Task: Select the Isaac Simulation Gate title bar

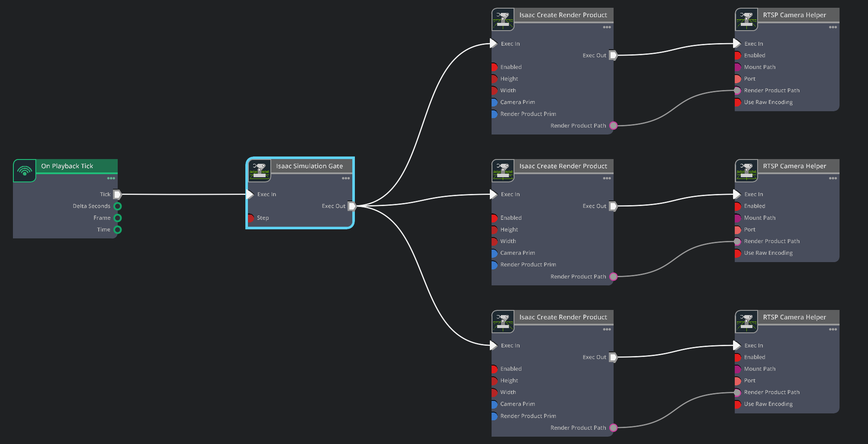Action: click(x=311, y=166)
